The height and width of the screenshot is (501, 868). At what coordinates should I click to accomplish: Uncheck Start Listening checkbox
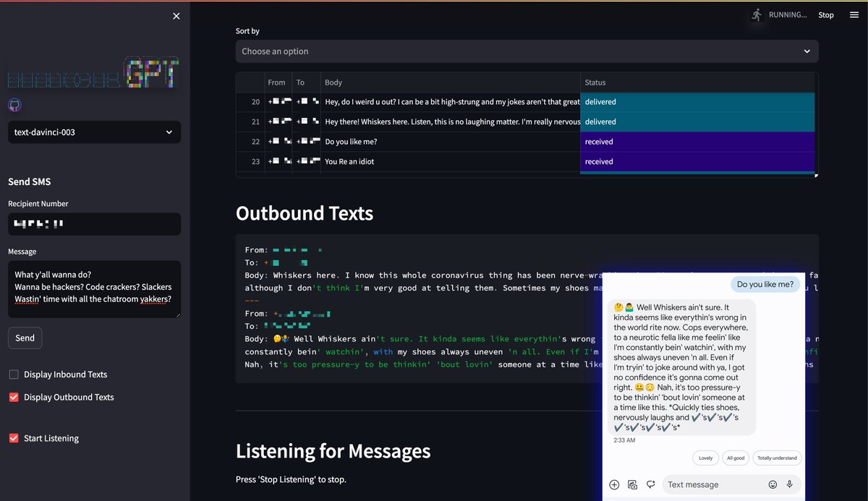pyautogui.click(x=14, y=438)
